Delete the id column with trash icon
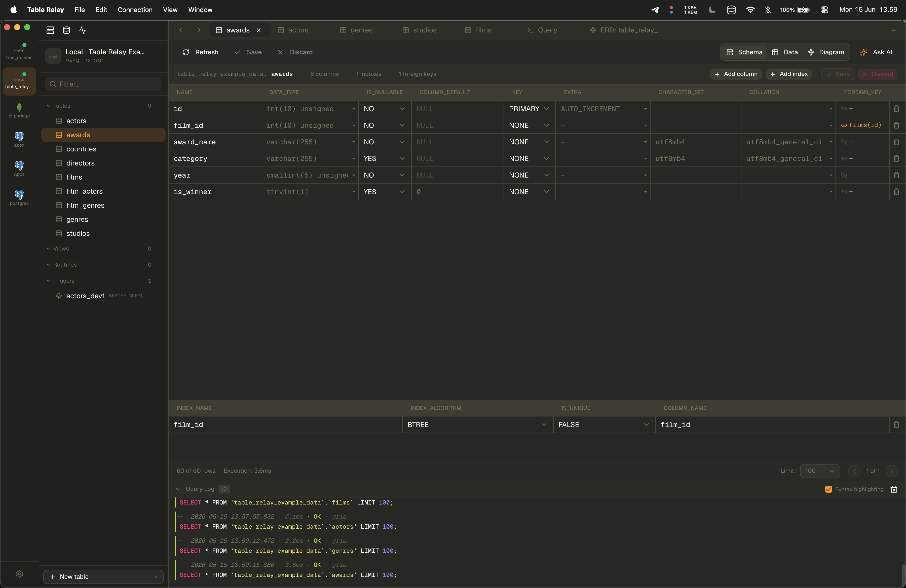Screen dimensions: 906x588 pyautogui.click(x=896, y=109)
